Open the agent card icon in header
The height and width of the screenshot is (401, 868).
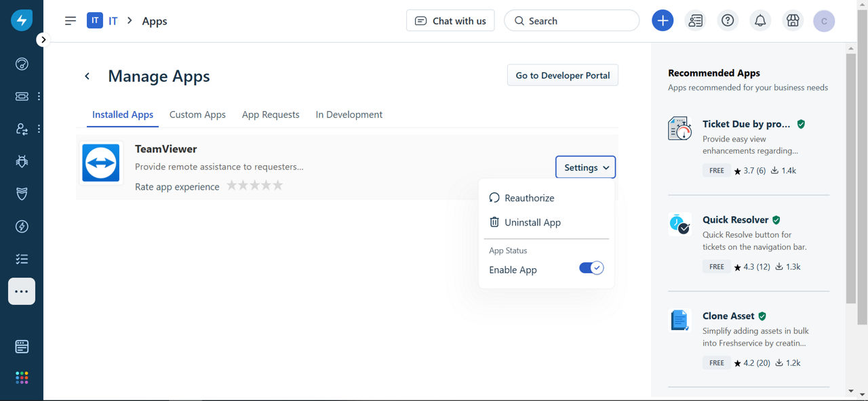click(x=695, y=20)
